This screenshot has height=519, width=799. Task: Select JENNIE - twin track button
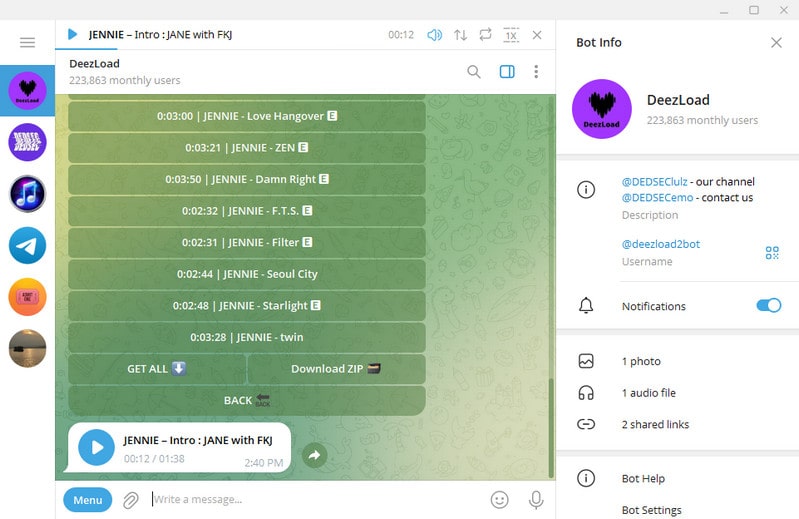[x=247, y=337]
